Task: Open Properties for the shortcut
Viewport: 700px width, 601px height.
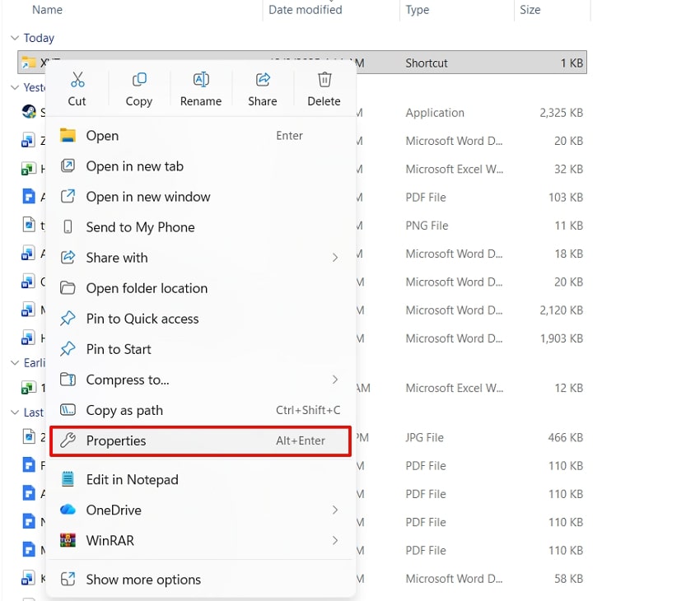Action: click(x=116, y=441)
